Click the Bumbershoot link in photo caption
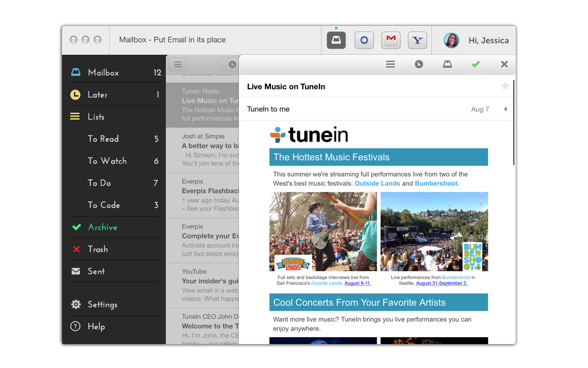The height and width of the screenshot is (368, 588). coord(456,277)
